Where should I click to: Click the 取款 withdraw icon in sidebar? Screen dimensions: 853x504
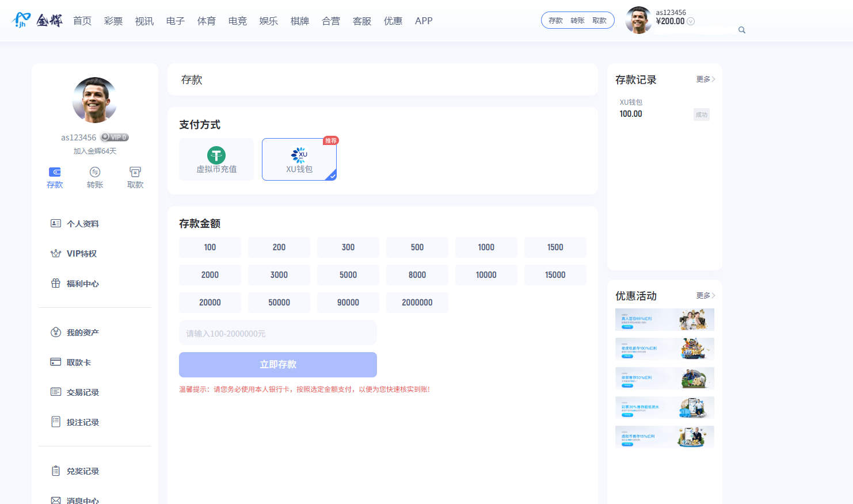pos(135,172)
